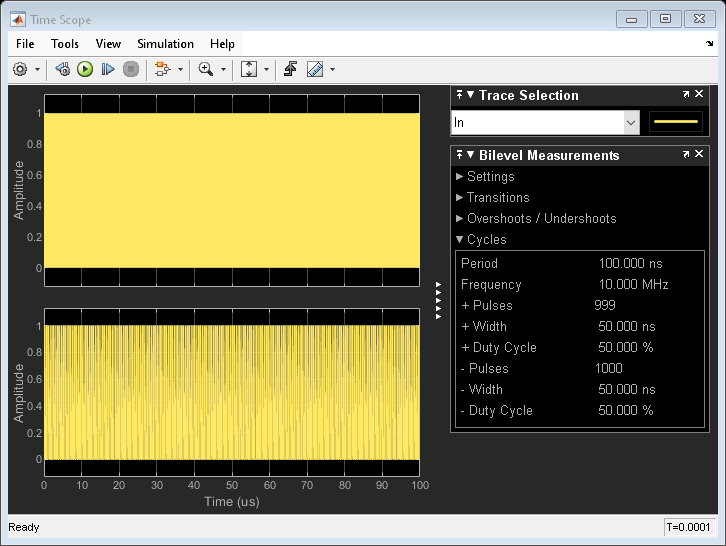Click the Stop simulation button

[x=130, y=69]
